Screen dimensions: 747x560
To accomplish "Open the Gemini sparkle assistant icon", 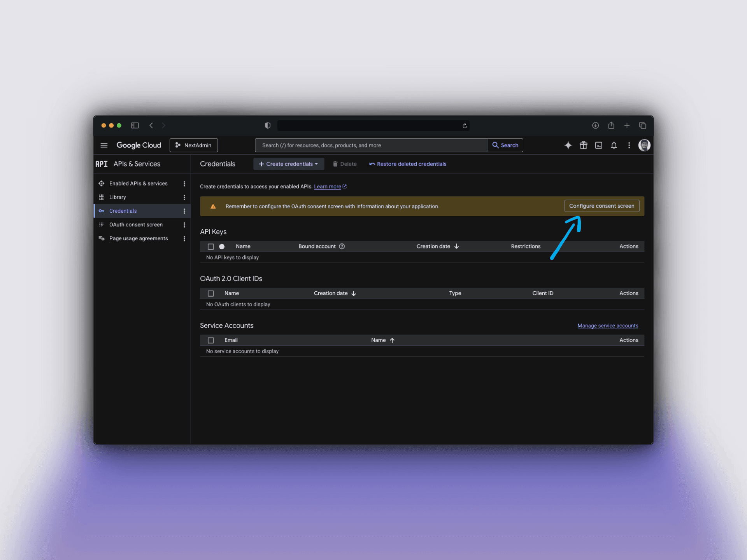I will [x=568, y=145].
